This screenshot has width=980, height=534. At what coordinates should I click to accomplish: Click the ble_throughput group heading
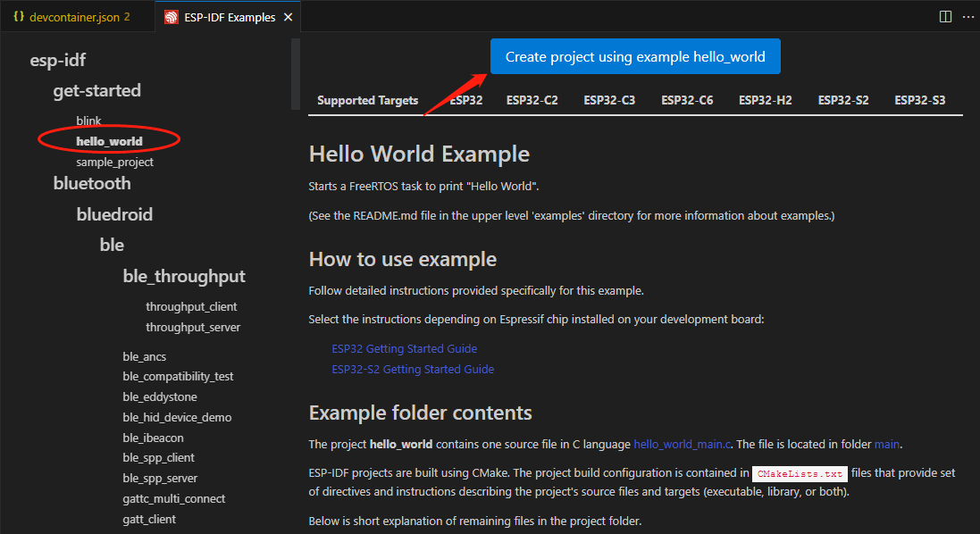click(184, 276)
